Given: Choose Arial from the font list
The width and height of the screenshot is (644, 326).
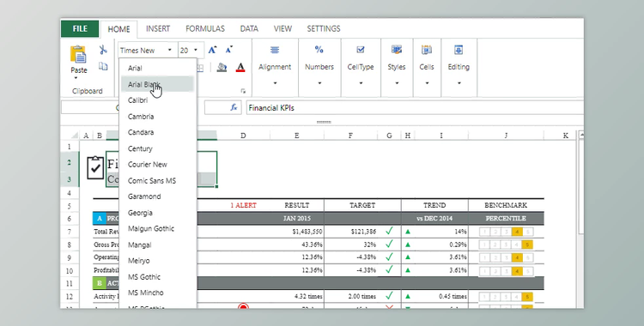Looking at the screenshot, I should pyautogui.click(x=157, y=68).
